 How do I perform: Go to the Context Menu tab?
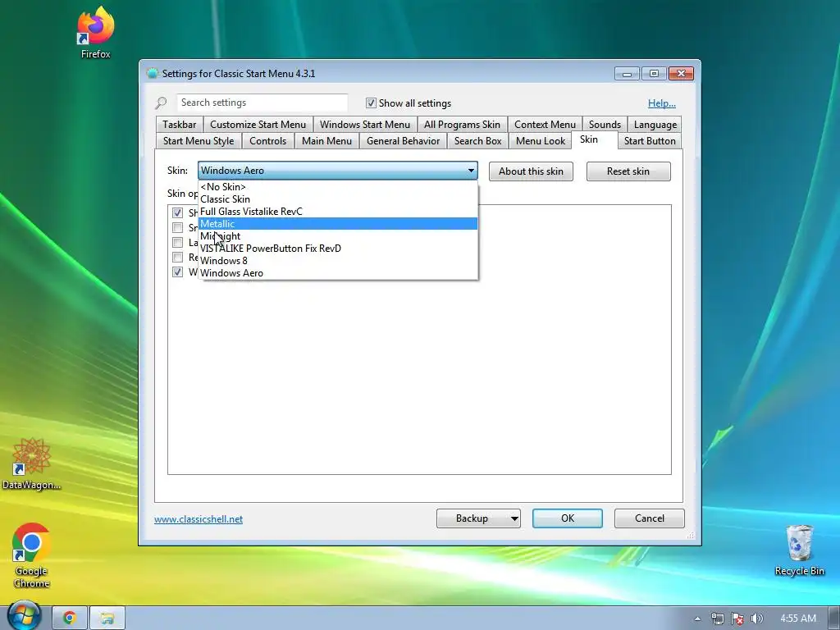click(x=545, y=125)
